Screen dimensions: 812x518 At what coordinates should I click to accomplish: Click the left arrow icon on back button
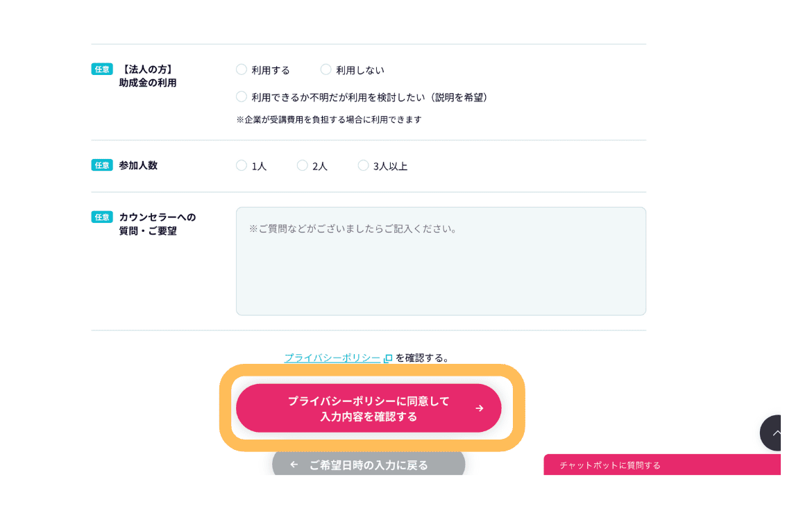click(294, 465)
